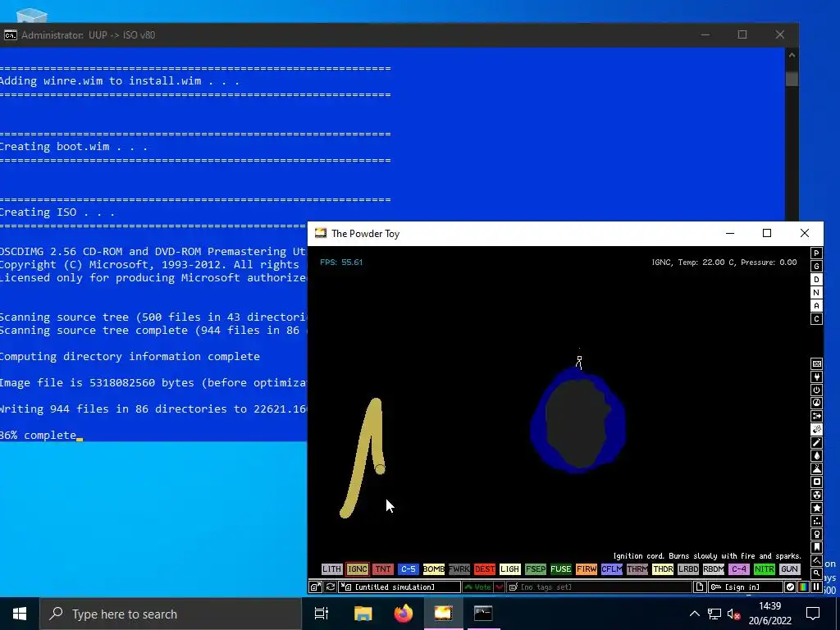Screen dimensions: 840x630
Task: Open the Electronics category plug icon
Action: pyautogui.click(x=816, y=377)
